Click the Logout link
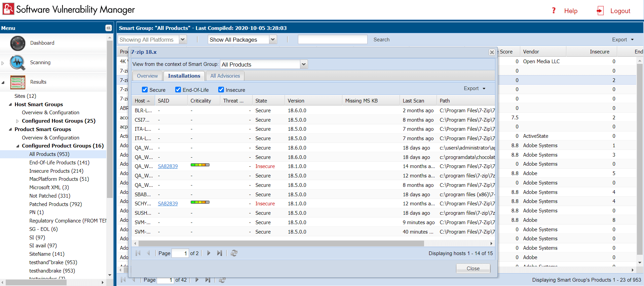The width and height of the screenshot is (644, 286). tap(620, 11)
